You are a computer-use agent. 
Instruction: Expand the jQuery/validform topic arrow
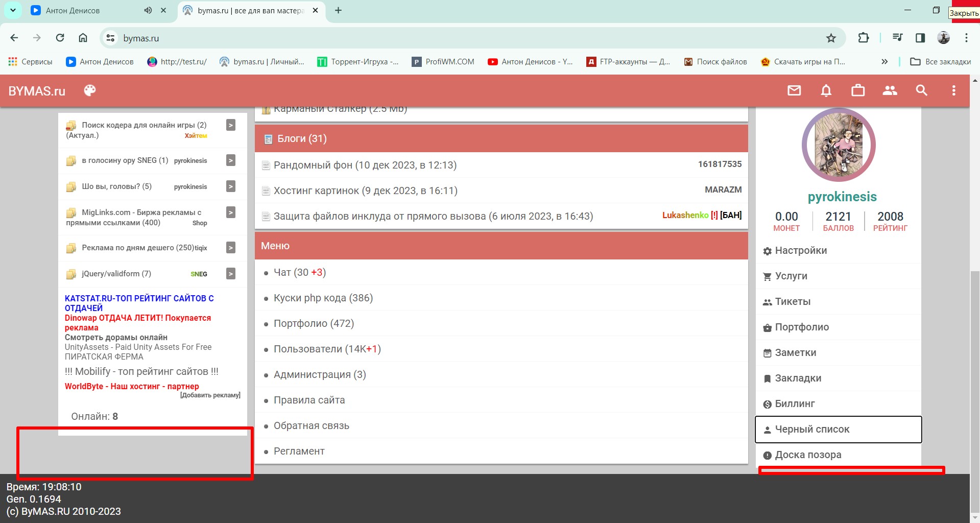231,274
